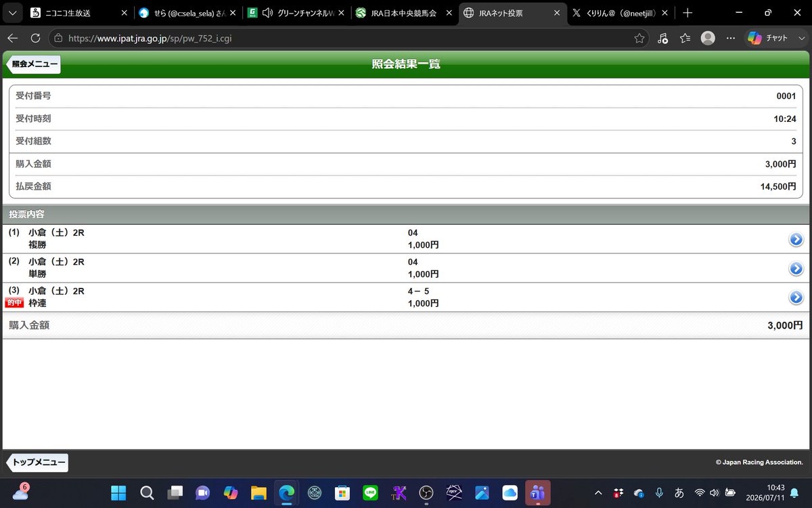Open details arrow for 単勝 bet row
Screen dimensions: 812x508
(x=796, y=268)
